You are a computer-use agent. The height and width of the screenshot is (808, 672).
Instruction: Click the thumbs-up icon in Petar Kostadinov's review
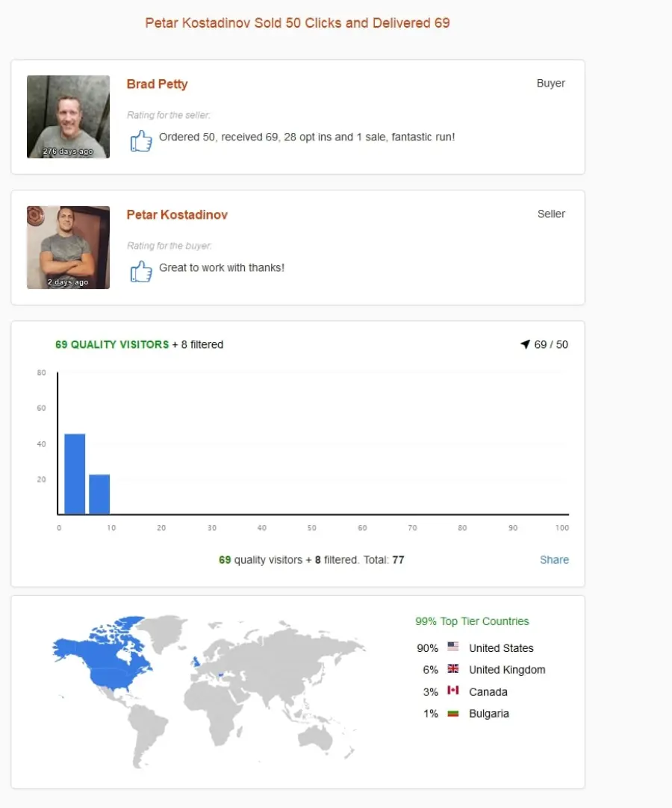[x=140, y=271]
